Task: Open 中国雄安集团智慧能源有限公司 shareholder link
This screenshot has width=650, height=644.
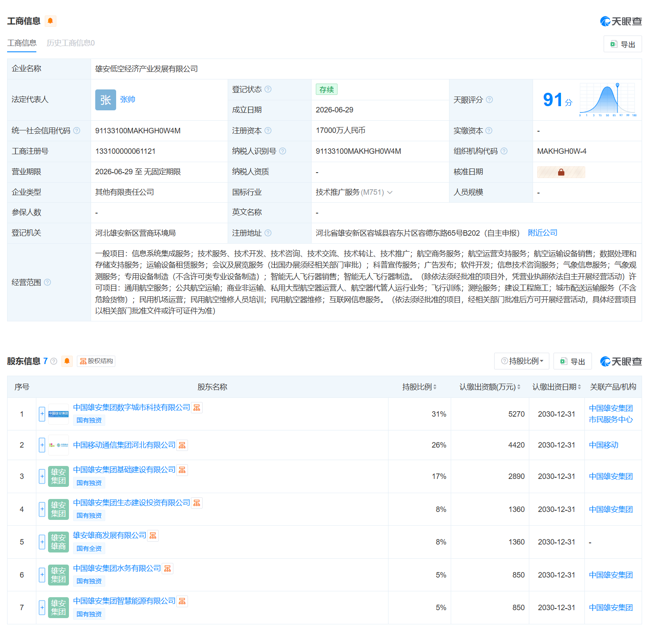Action: 124,601
